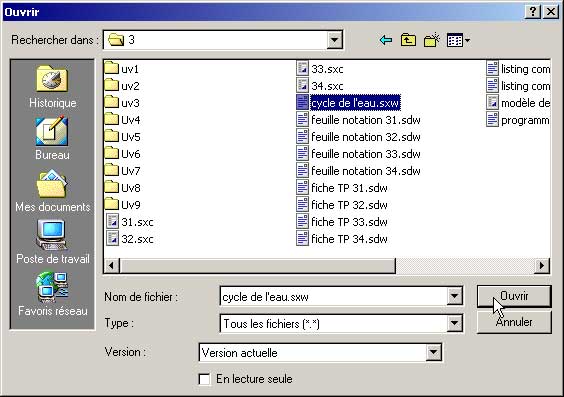Click the Annuler button
564x397 pixels.
coord(514,322)
